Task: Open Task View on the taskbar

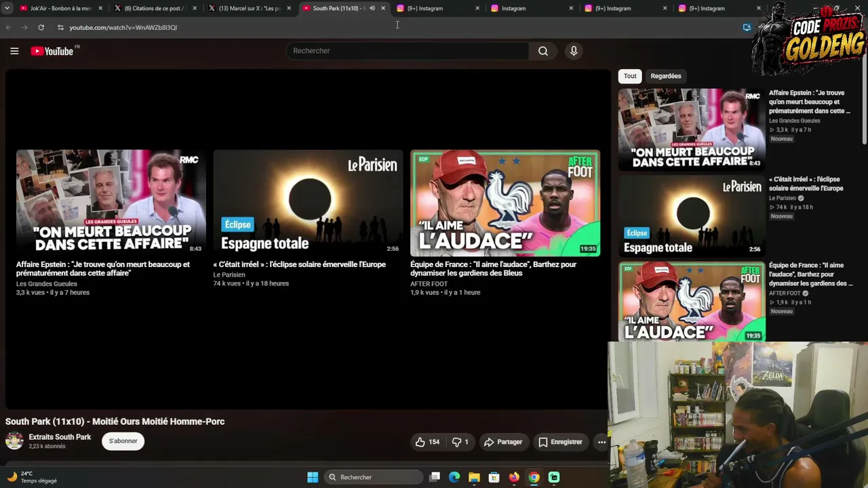Action: pyautogui.click(x=435, y=477)
